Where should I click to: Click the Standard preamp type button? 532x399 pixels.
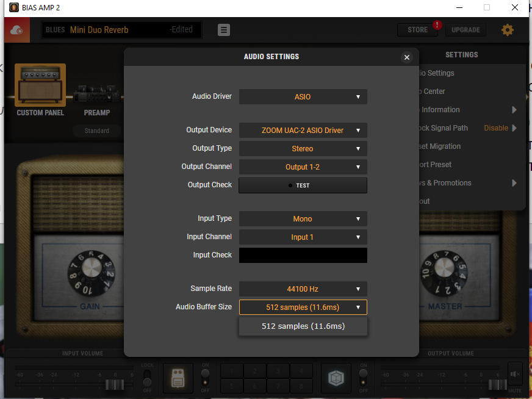tap(97, 131)
